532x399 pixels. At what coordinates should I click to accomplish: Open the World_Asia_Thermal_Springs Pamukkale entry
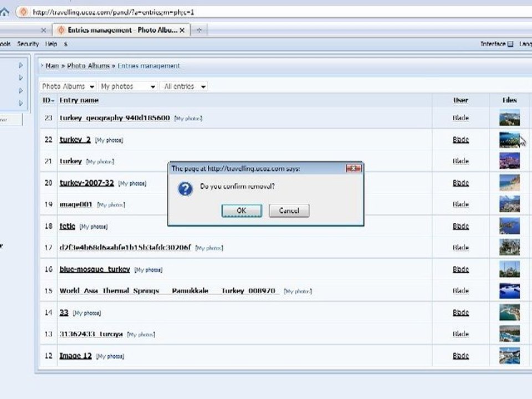(x=169, y=291)
